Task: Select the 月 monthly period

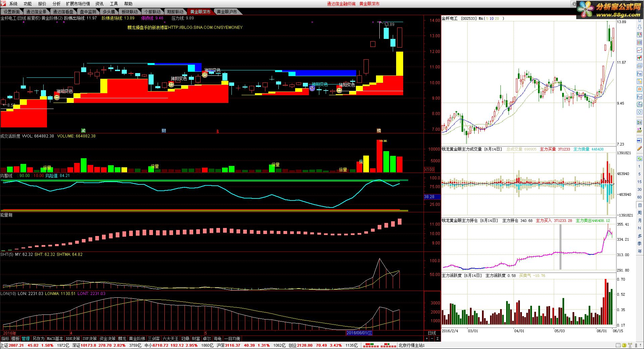Action: coord(639,220)
